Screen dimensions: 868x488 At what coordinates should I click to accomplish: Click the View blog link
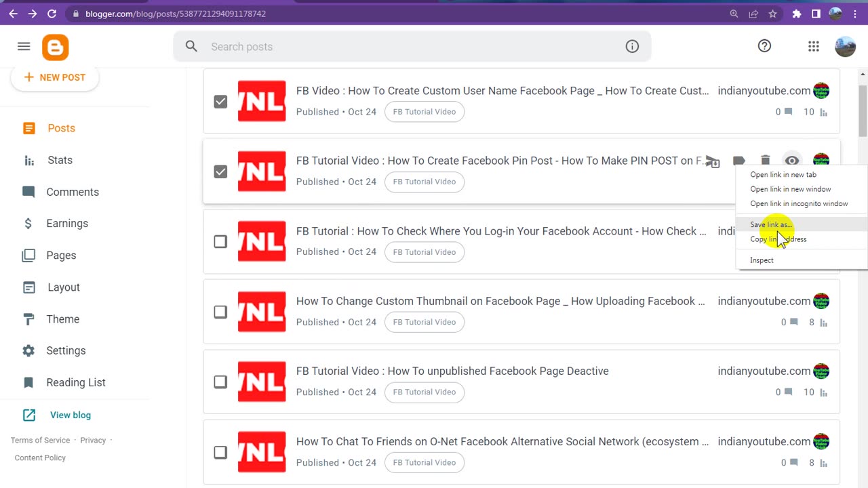coord(71,415)
